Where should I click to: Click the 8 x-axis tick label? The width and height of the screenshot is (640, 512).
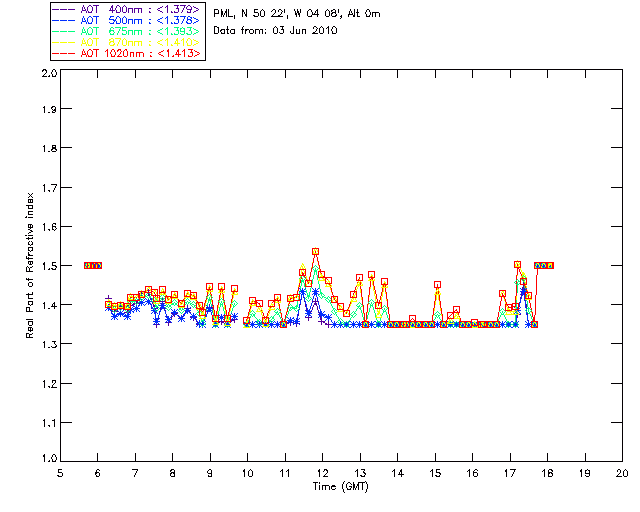tap(173, 473)
